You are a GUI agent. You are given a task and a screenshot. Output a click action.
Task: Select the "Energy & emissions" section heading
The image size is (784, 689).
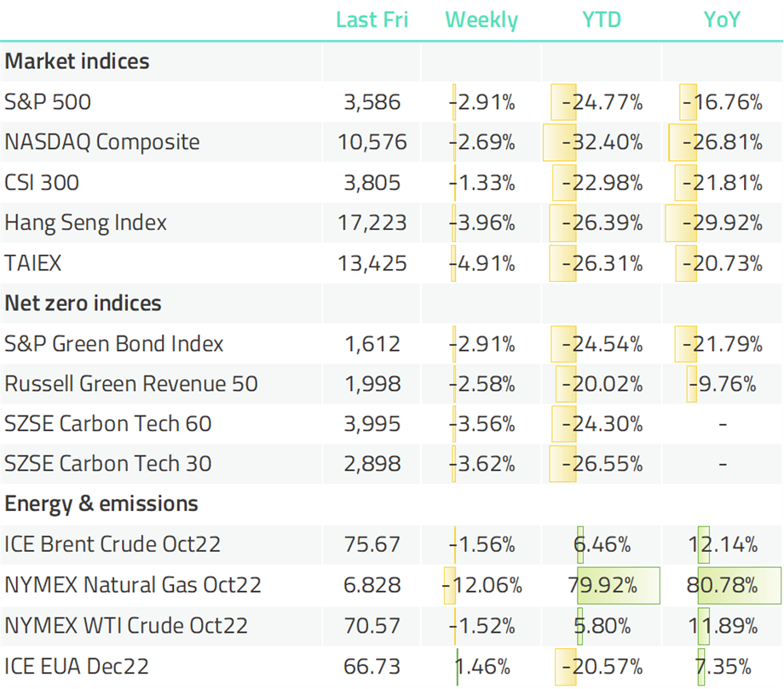click(101, 503)
